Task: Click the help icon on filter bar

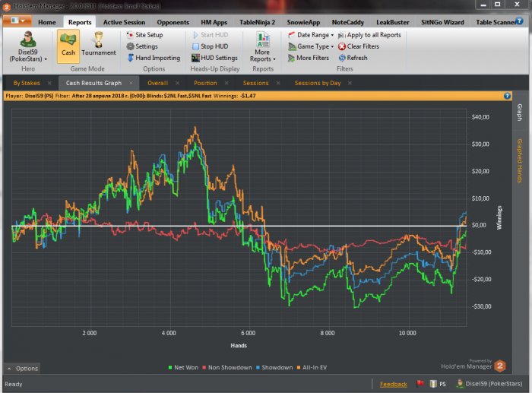Action: pos(507,96)
